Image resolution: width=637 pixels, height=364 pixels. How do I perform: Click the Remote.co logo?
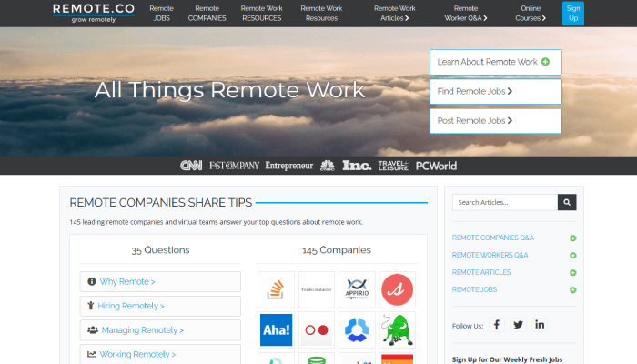[94, 13]
